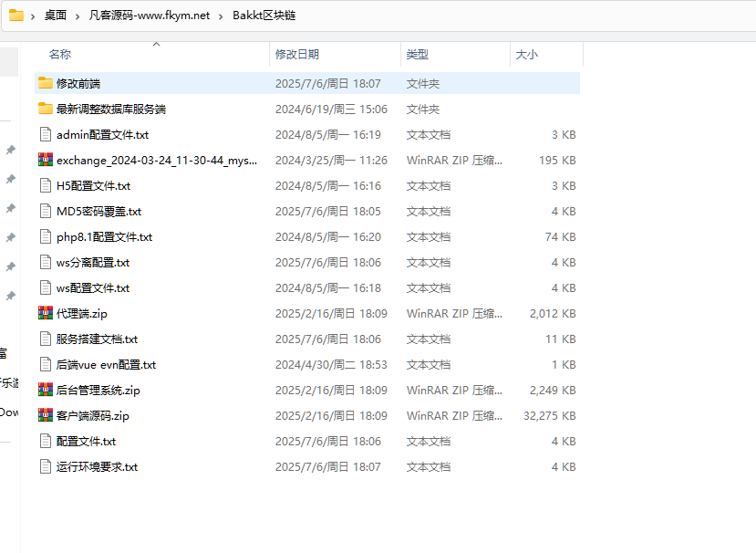Open the 代理端.zip WinRAR archive icon

tap(46, 312)
